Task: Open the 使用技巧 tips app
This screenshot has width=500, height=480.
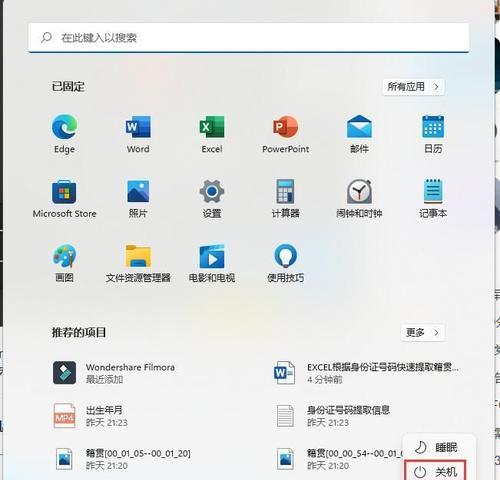Action: coord(285,256)
